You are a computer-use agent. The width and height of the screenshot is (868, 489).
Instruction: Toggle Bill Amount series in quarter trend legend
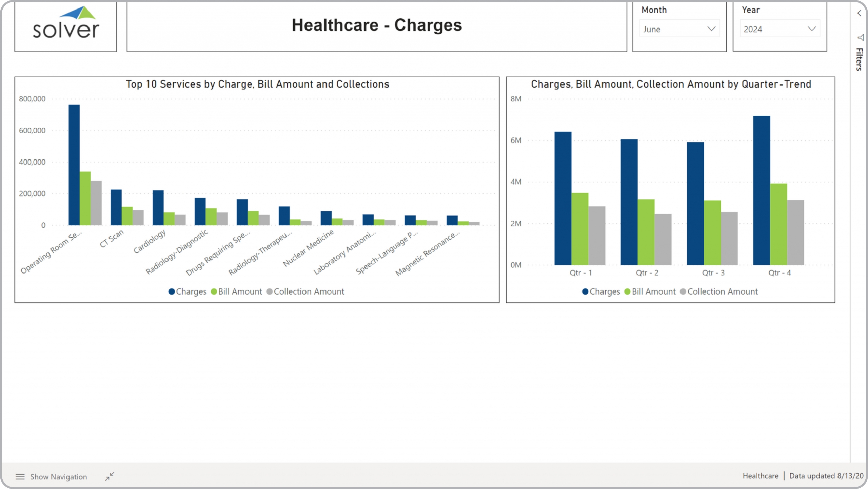653,291
